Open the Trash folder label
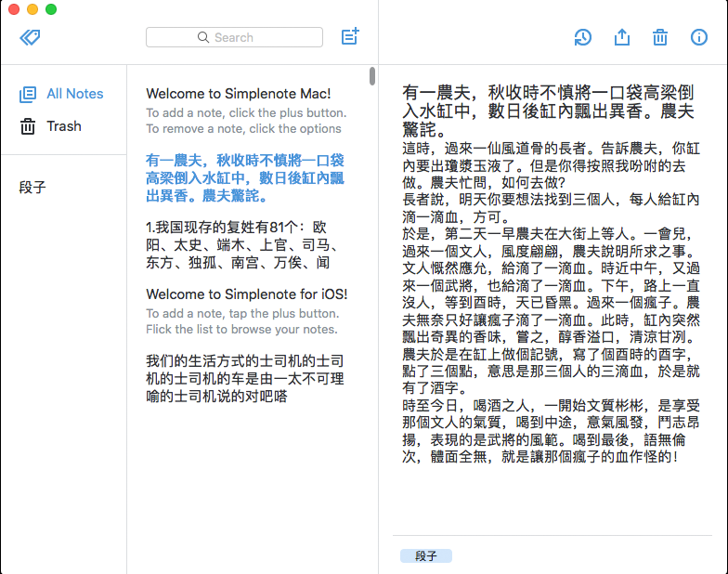The width and height of the screenshot is (728, 574). tap(64, 126)
